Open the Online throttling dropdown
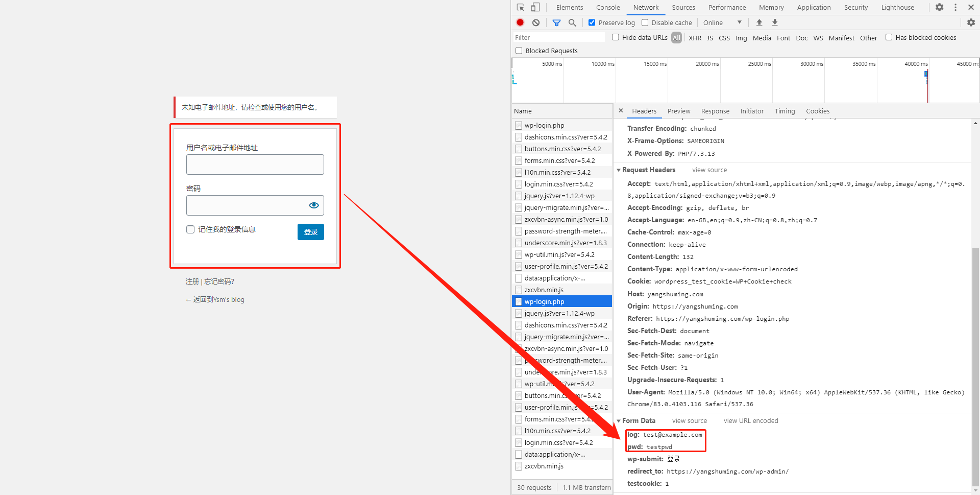The height and width of the screenshot is (495, 980). (x=722, y=22)
